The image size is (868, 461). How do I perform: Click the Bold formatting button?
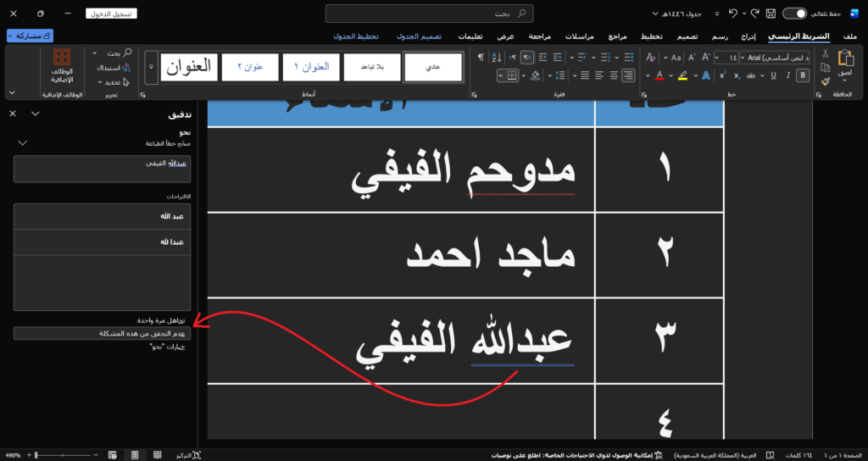coord(804,75)
